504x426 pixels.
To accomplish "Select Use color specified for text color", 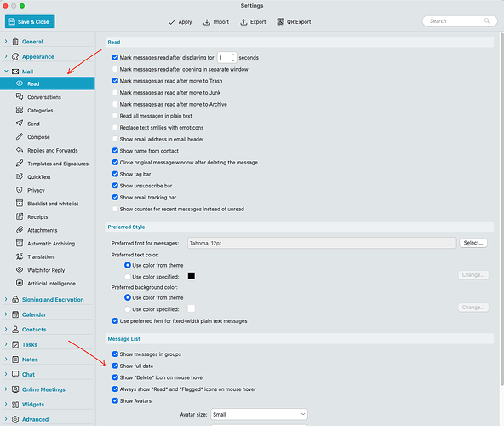I will pyautogui.click(x=128, y=277).
